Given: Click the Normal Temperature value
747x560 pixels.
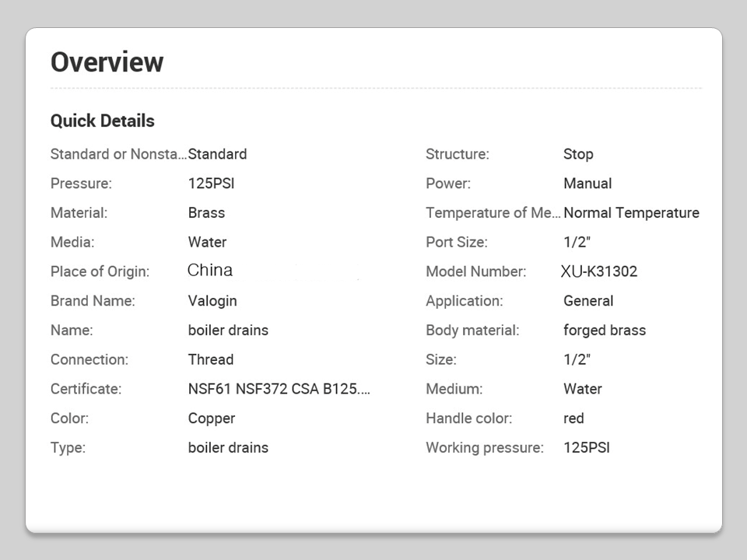Looking at the screenshot, I should 631,212.
